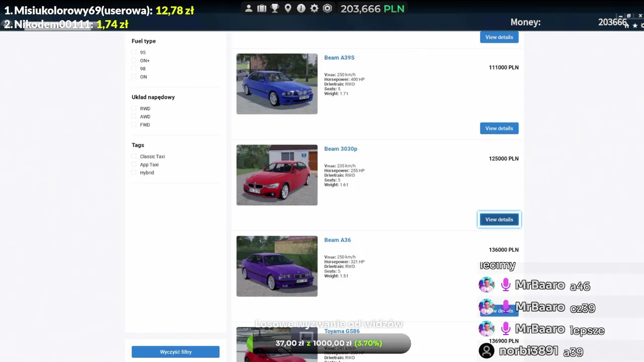Click the 203,666 PLN balance display
The image size is (644, 362).
(372, 9)
